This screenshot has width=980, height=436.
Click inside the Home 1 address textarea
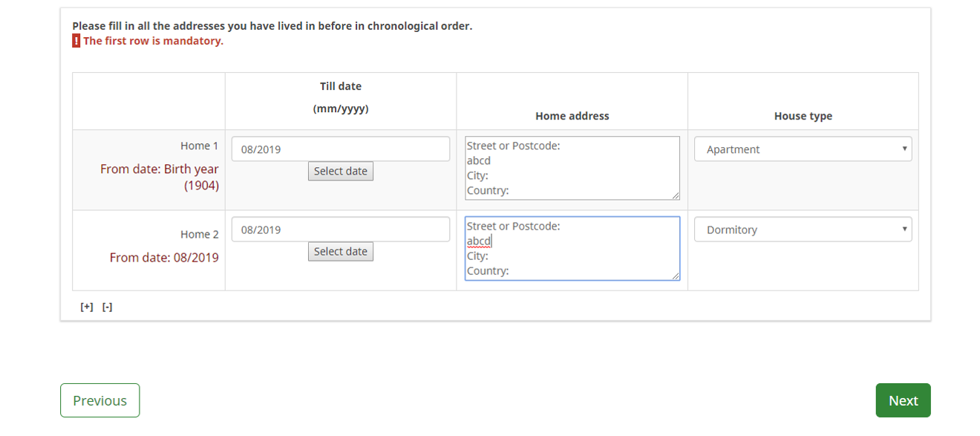[x=572, y=168]
